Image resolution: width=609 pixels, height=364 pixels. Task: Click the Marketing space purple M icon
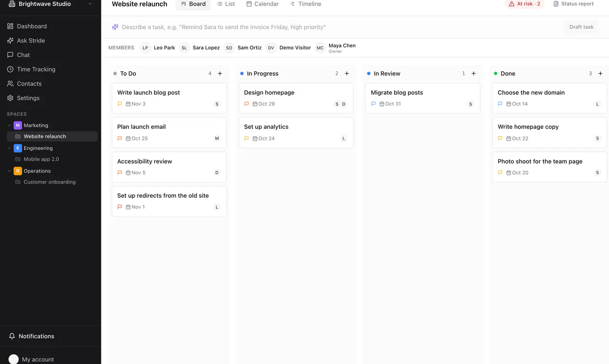click(18, 125)
